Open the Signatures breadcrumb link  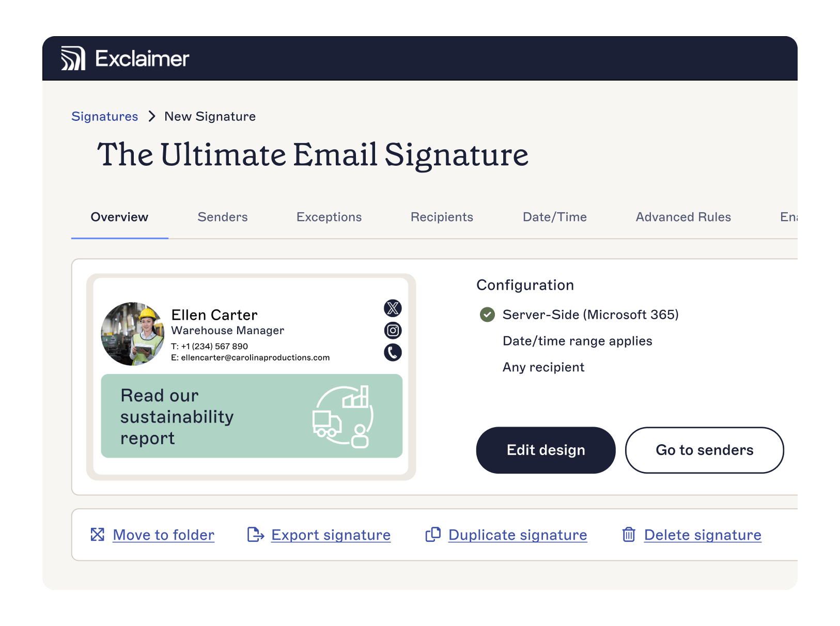pyautogui.click(x=104, y=117)
